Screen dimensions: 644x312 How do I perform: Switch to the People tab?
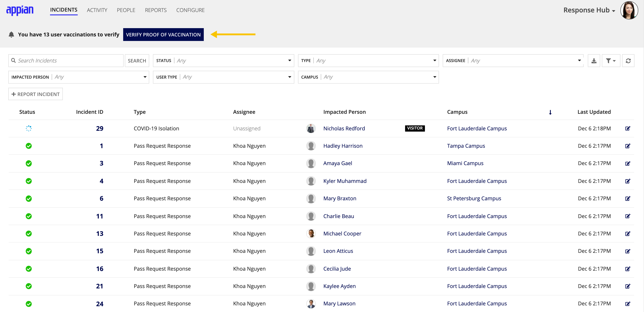click(126, 10)
